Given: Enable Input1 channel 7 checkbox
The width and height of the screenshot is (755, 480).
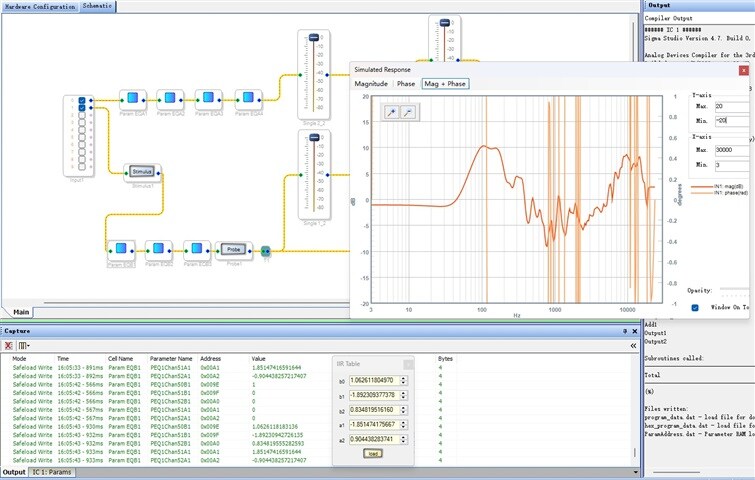Looking at the screenshot, I should 82,152.
